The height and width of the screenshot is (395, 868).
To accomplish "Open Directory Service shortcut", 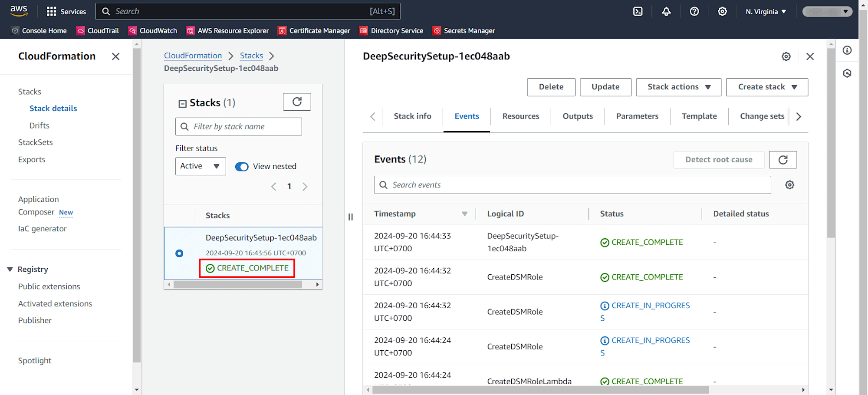I will point(391,31).
